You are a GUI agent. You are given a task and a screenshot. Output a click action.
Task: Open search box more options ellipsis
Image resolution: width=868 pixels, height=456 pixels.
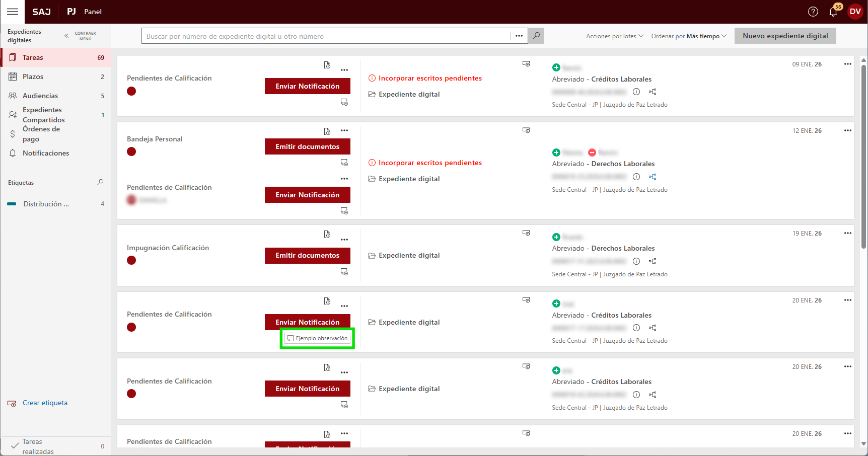(x=519, y=36)
